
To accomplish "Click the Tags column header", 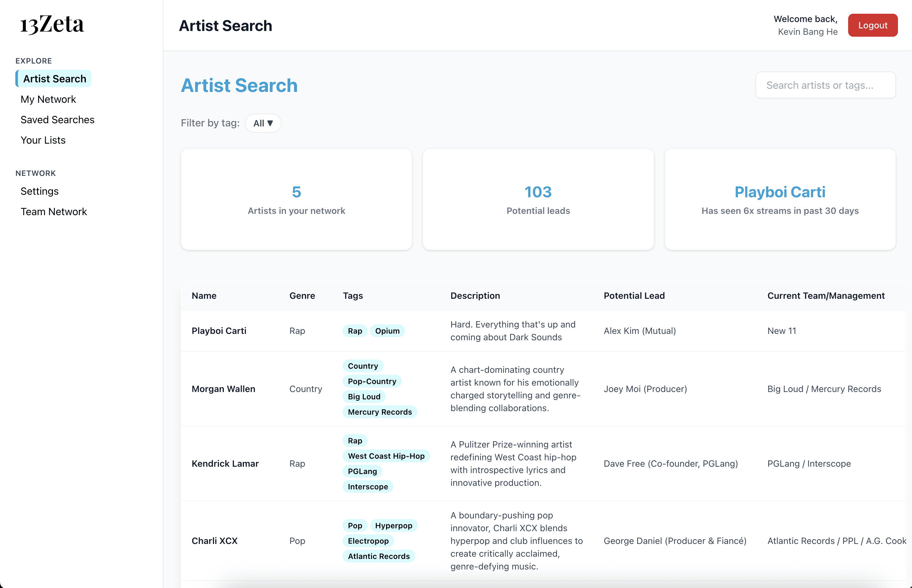I will (353, 296).
